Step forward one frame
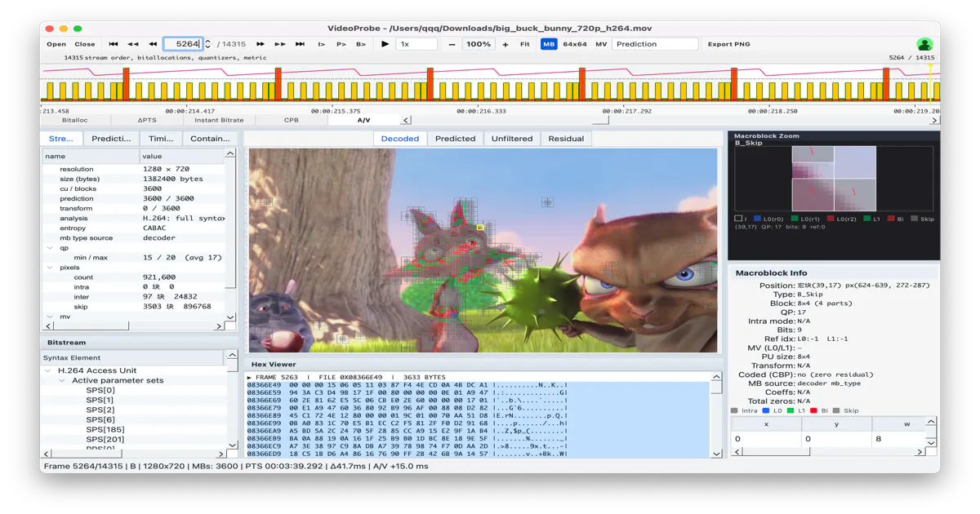 (261, 44)
